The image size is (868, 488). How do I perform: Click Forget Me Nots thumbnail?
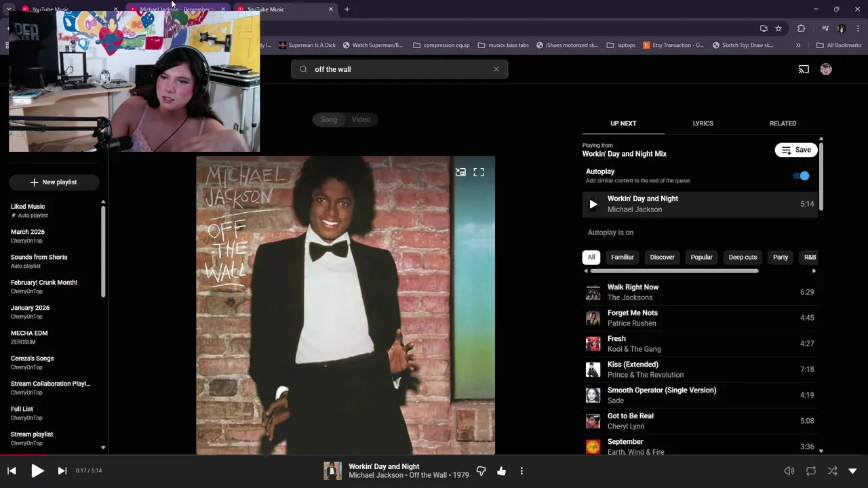pyautogui.click(x=593, y=318)
